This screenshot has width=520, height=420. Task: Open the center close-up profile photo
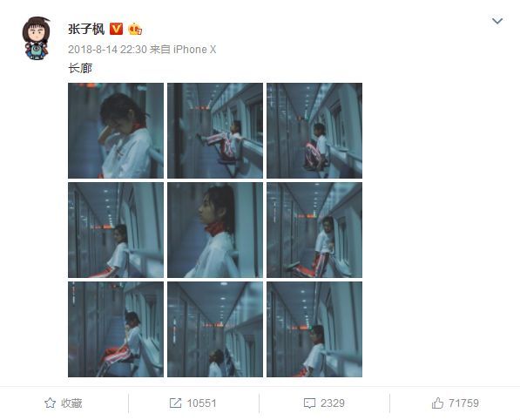215,230
